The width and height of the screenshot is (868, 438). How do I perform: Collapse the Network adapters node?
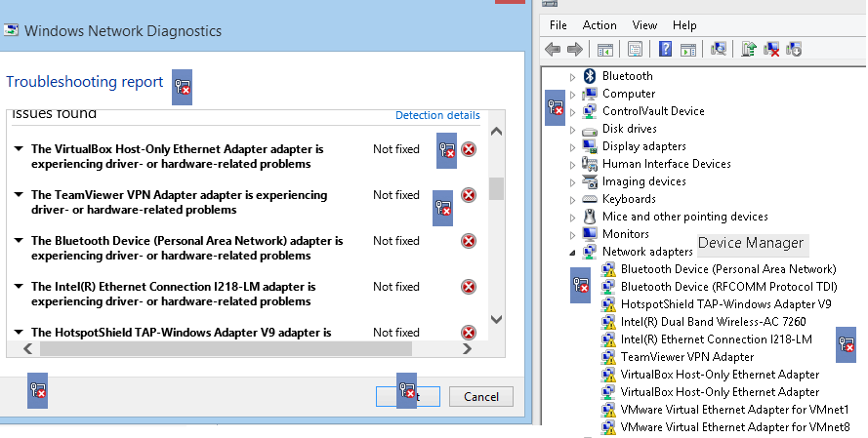[573, 254]
